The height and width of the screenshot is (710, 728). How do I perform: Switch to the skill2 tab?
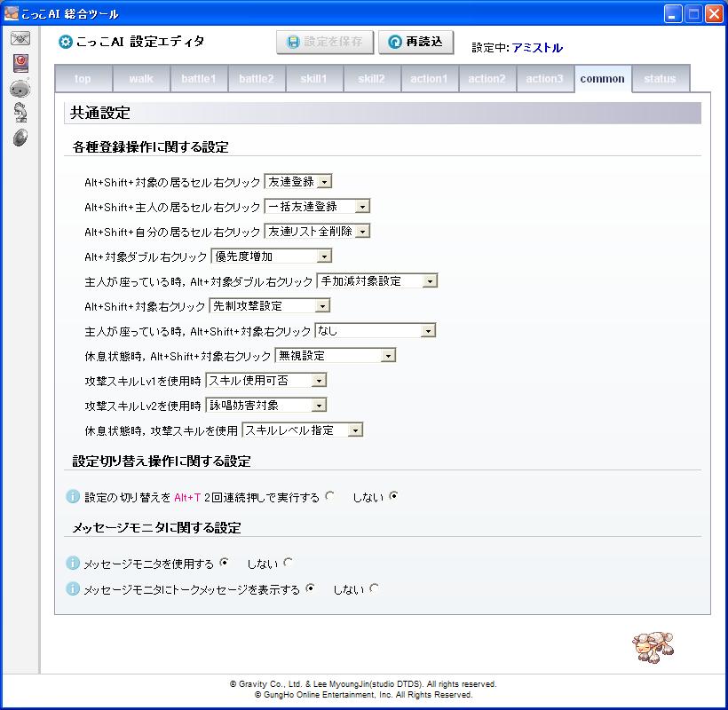[371, 79]
